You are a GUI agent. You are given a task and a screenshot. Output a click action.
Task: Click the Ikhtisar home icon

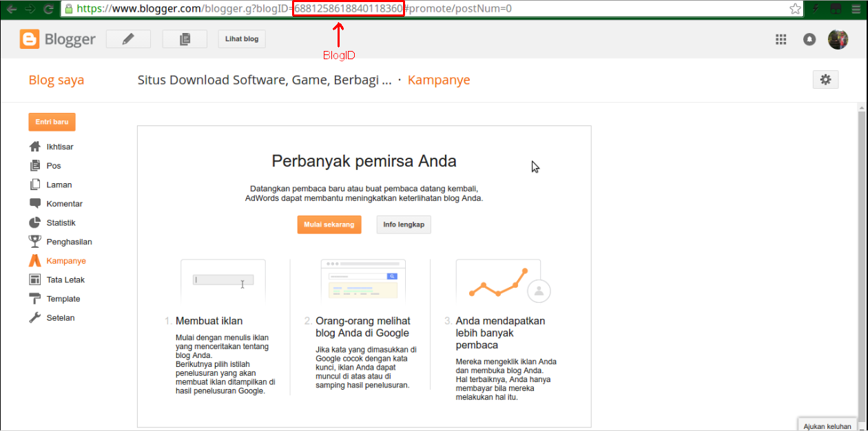pos(35,147)
